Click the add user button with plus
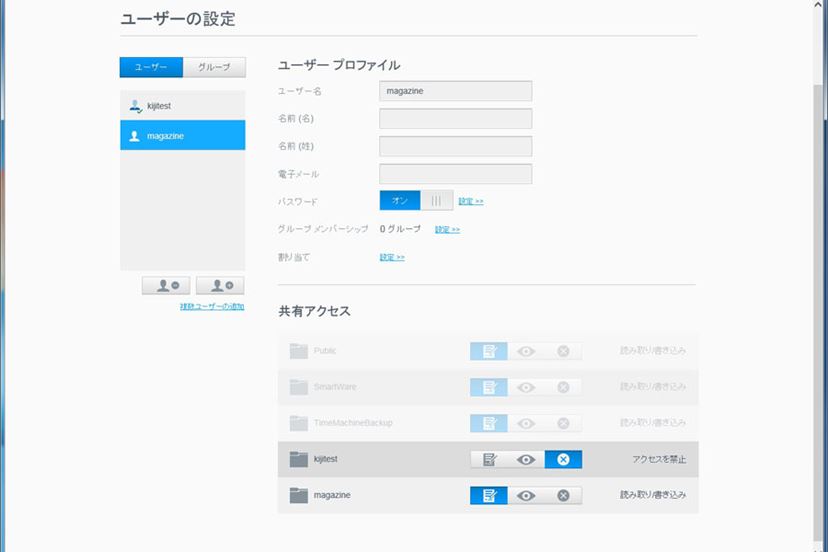The image size is (828, 552). pyautogui.click(x=220, y=286)
